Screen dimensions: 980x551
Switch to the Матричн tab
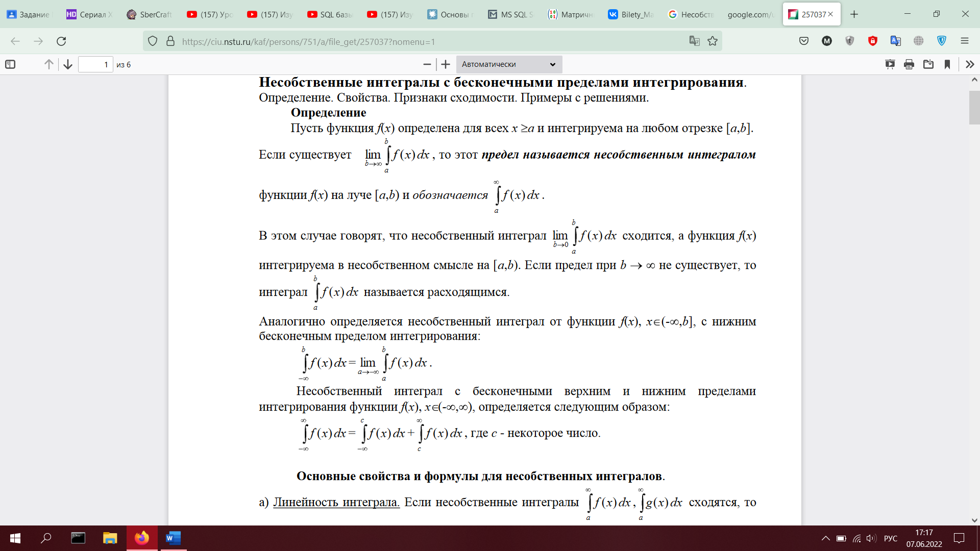[571, 14]
